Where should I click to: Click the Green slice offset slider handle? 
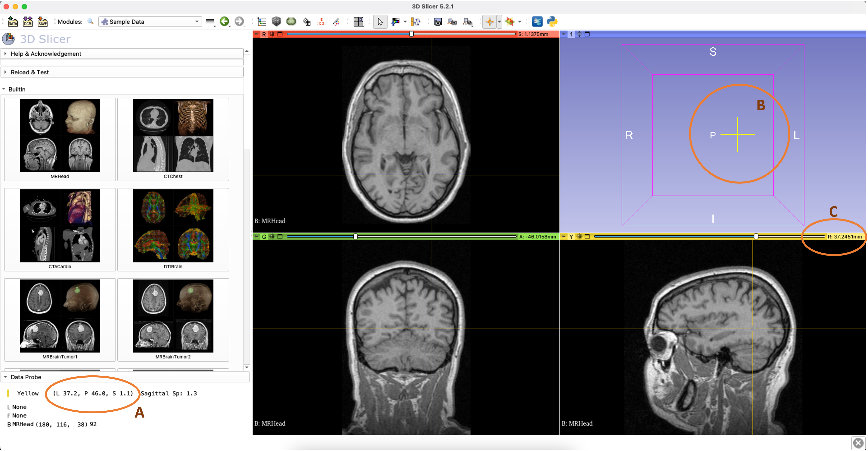coord(356,236)
